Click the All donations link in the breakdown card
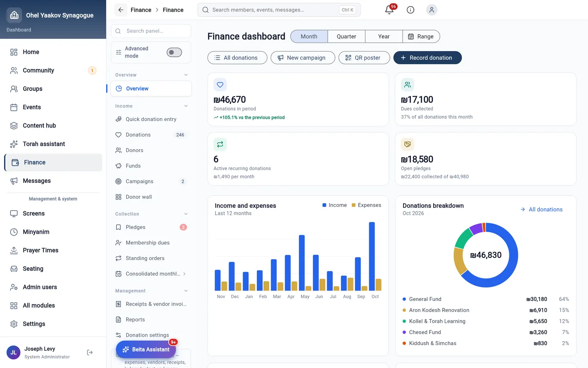 click(541, 209)
